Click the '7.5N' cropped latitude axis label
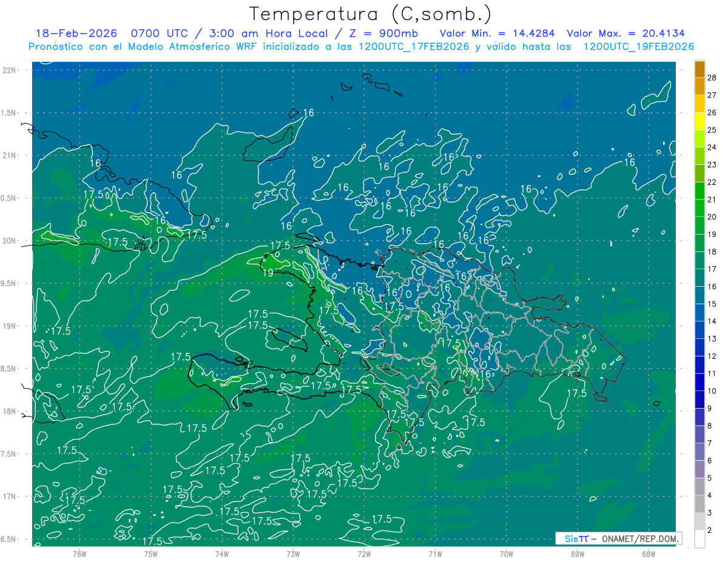 (x=9, y=454)
